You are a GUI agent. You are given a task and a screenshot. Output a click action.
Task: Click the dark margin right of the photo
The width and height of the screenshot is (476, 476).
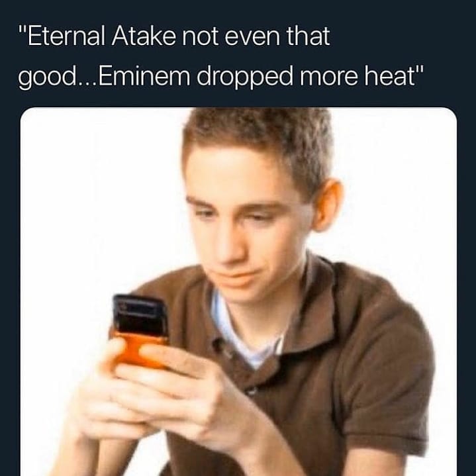pos(467,291)
